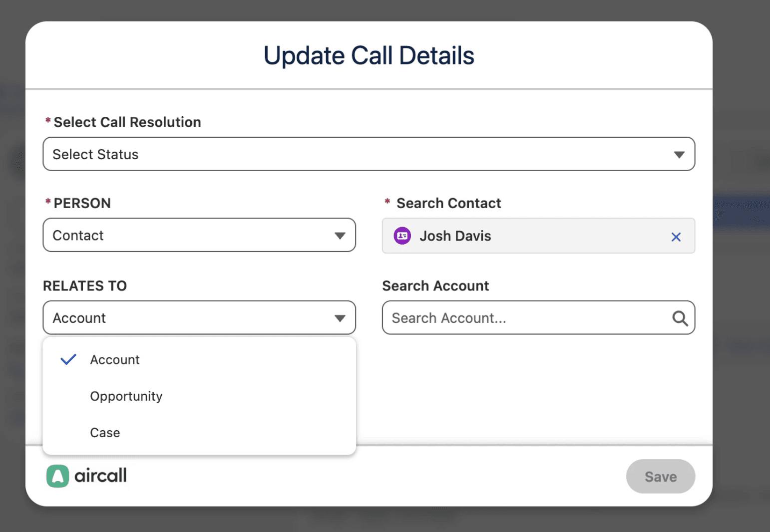Screen dimensions: 770x532
Task: Click the arrow on RELATES TO dropdown
Action: tap(340, 318)
